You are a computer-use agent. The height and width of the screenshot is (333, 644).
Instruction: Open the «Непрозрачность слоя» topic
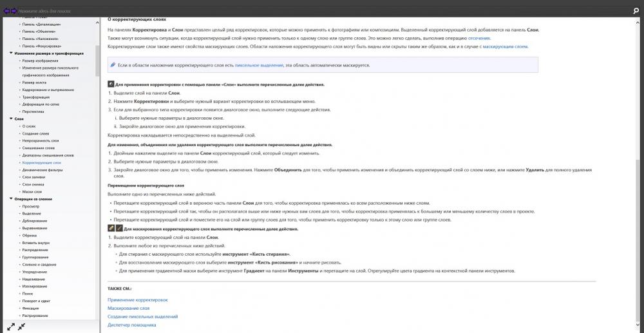(x=40, y=141)
